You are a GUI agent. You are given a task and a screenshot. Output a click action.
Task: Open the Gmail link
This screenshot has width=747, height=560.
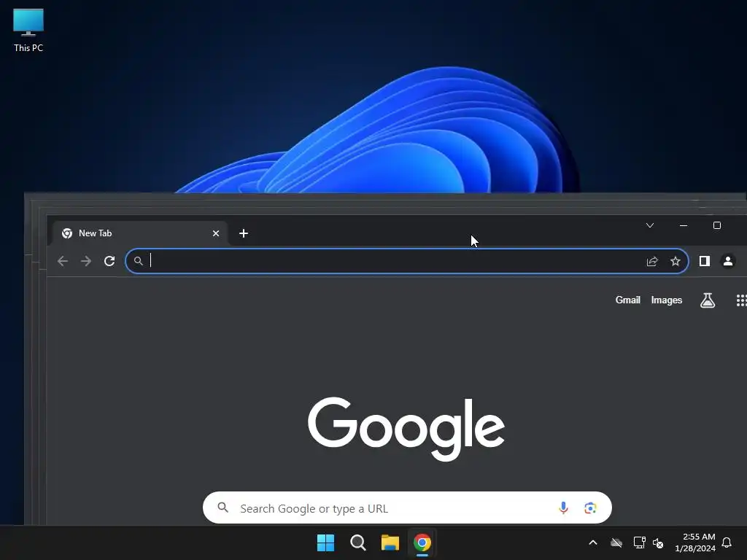(628, 300)
